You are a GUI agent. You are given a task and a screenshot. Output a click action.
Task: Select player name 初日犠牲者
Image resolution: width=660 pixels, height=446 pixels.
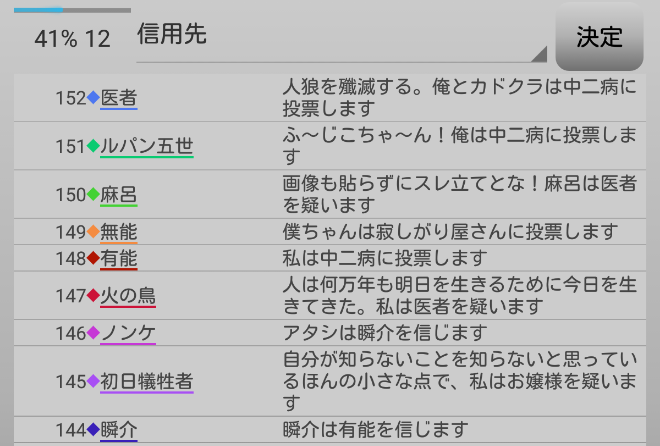[x=147, y=381]
